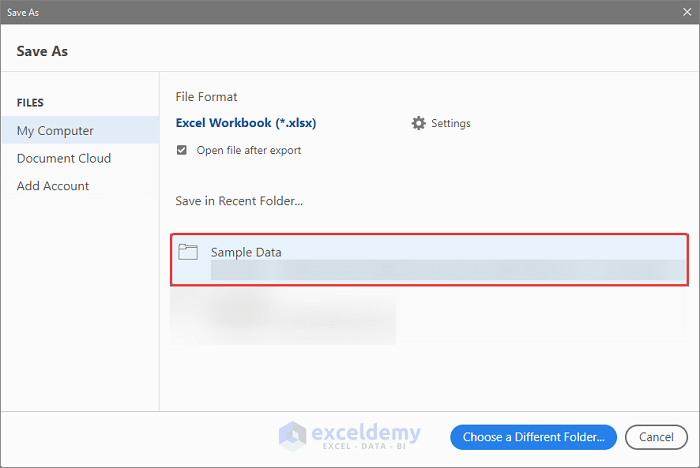
Task: Switch to Document Cloud location
Action: 64,158
